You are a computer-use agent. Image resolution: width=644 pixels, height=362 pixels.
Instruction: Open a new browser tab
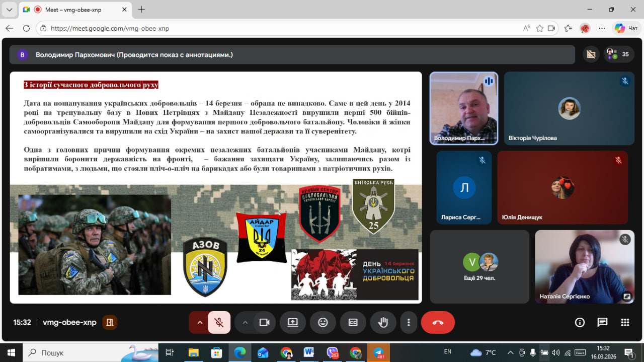(141, 10)
